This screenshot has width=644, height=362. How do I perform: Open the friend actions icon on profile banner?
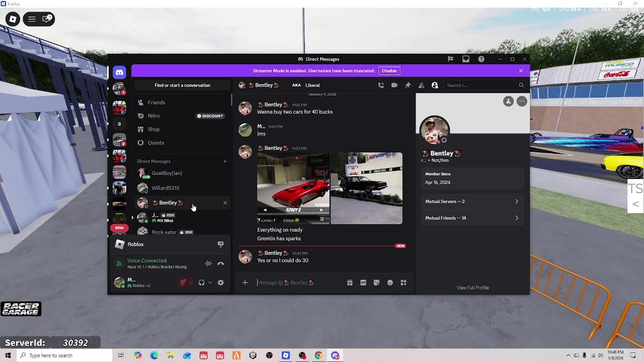509,102
